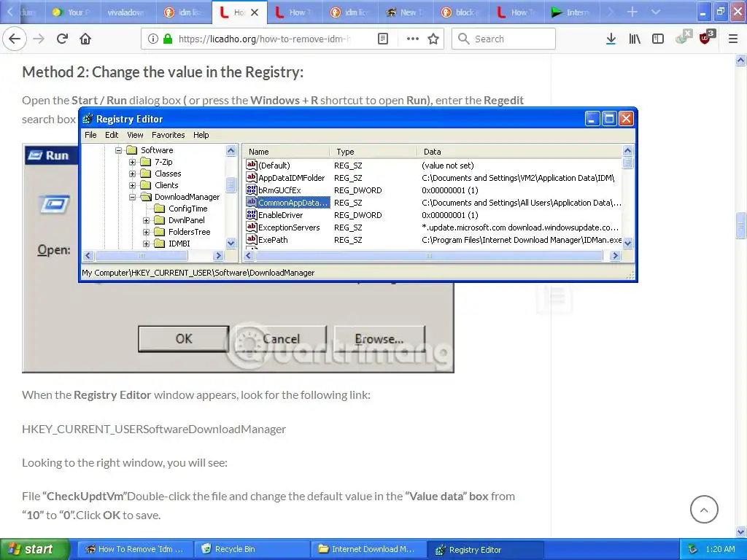
Task: Bookmark this page with the star icon
Action: coord(433,39)
